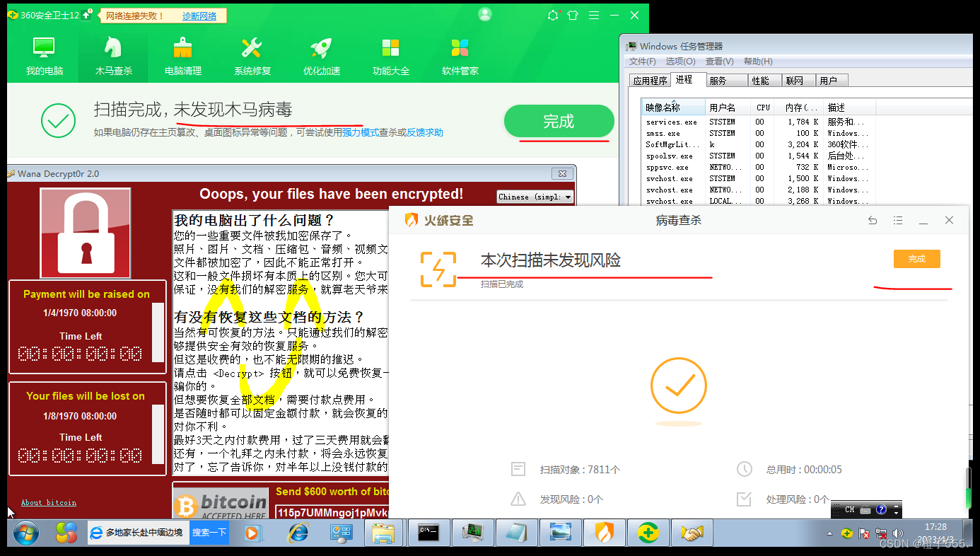
Task: Switch to 360 Security taskbar button
Action: [649, 533]
